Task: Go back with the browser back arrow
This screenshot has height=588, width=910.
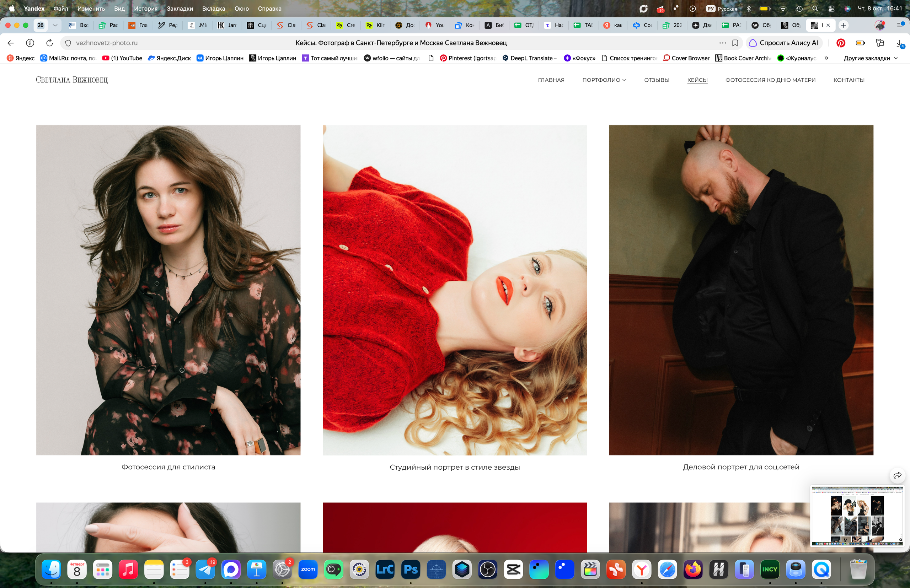Action: (x=11, y=43)
